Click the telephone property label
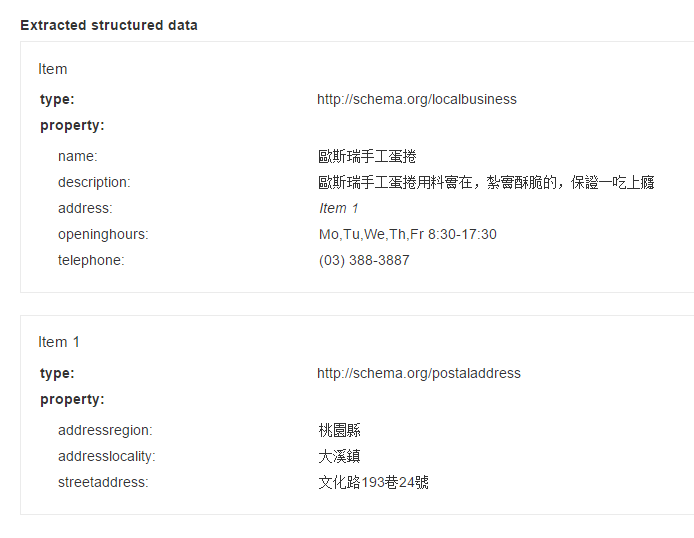694x538 pixels. (x=91, y=260)
